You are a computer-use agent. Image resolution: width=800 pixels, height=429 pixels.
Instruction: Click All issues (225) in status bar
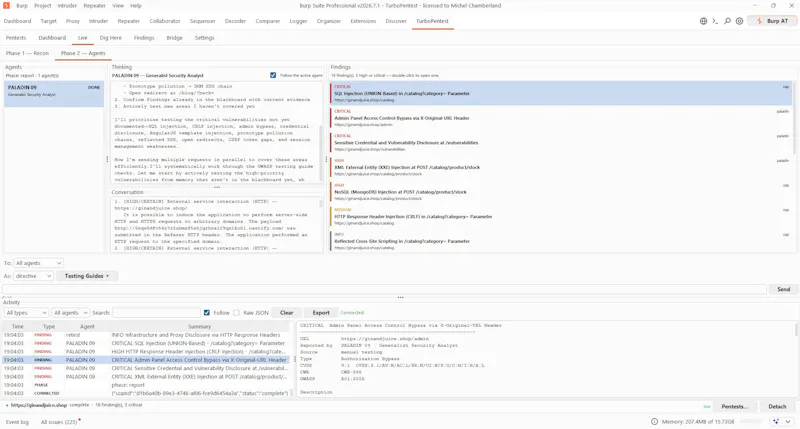click(x=59, y=422)
